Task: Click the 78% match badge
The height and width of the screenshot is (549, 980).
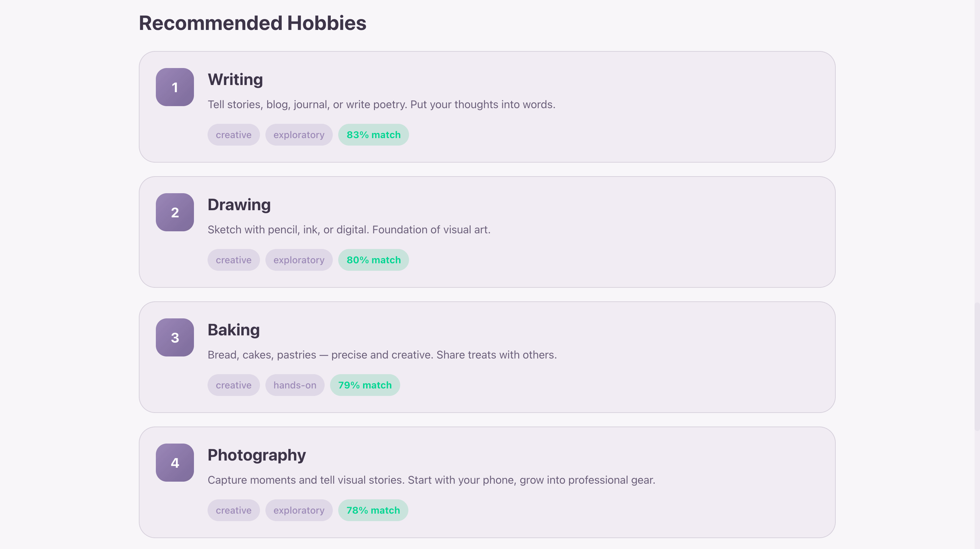Action: click(x=373, y=510)
